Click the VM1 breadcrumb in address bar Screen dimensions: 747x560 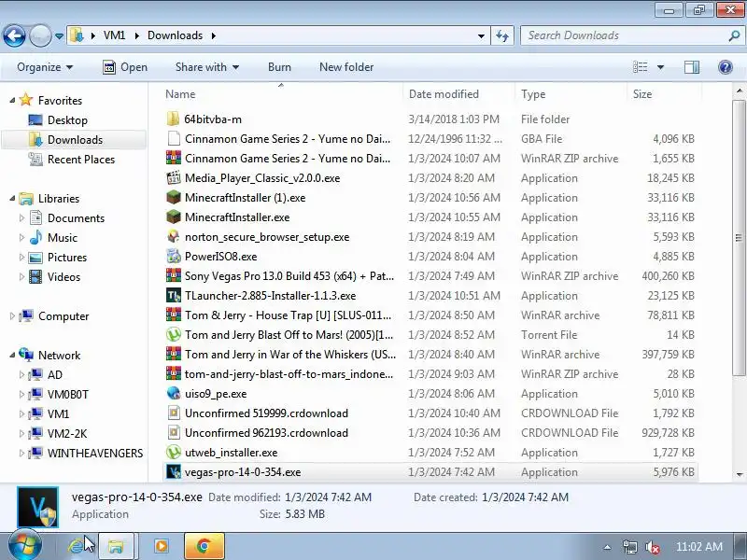(x=114, y=35)
